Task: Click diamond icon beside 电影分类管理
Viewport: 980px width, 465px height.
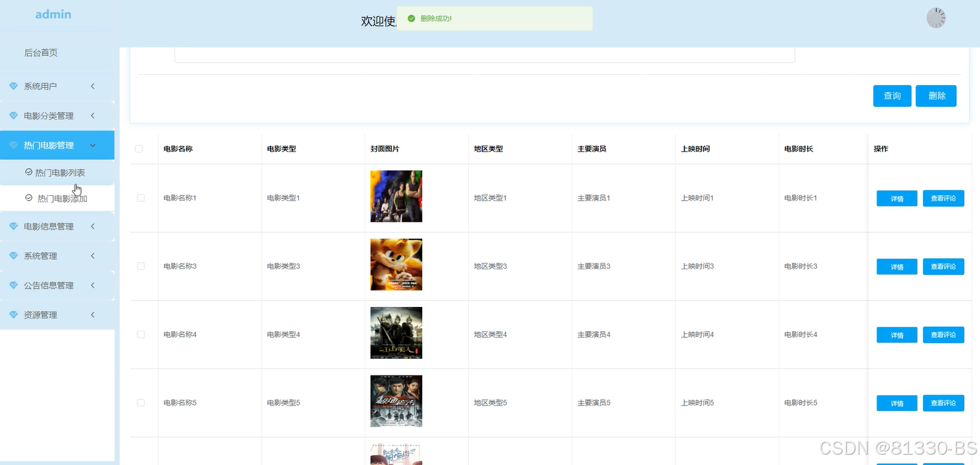Action: (x=14, y=116)
